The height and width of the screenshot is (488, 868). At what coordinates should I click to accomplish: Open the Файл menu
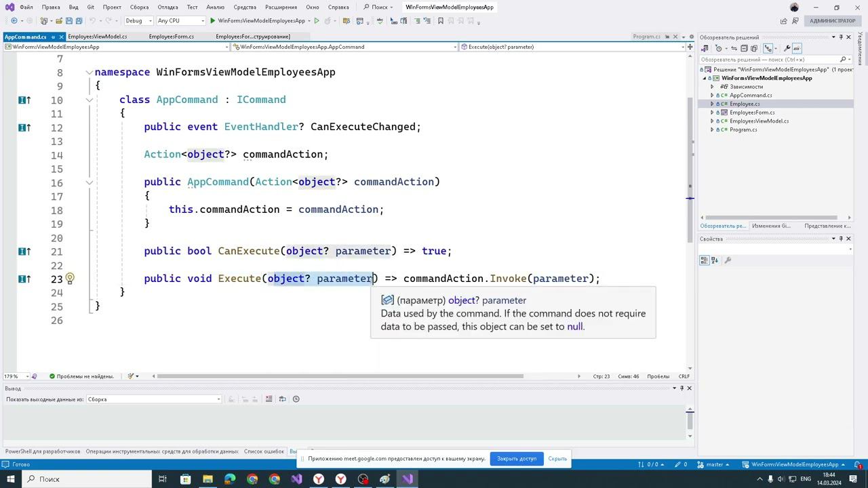[x=26, y=7]
